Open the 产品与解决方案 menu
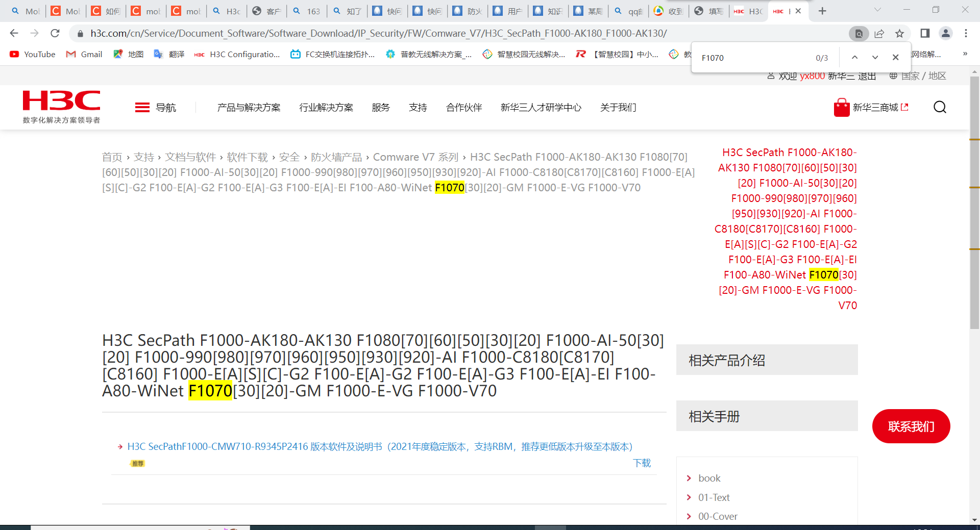The image size is (980, 530). point(249,107)
